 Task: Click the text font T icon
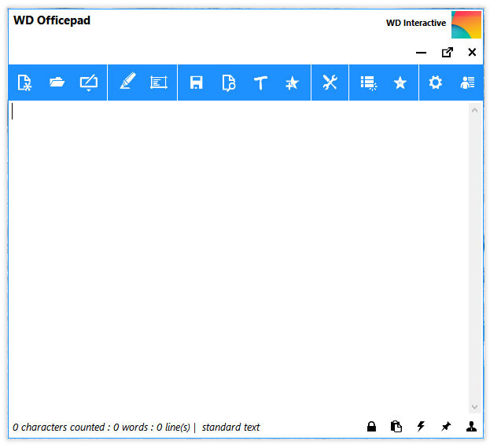coord(260,83)
